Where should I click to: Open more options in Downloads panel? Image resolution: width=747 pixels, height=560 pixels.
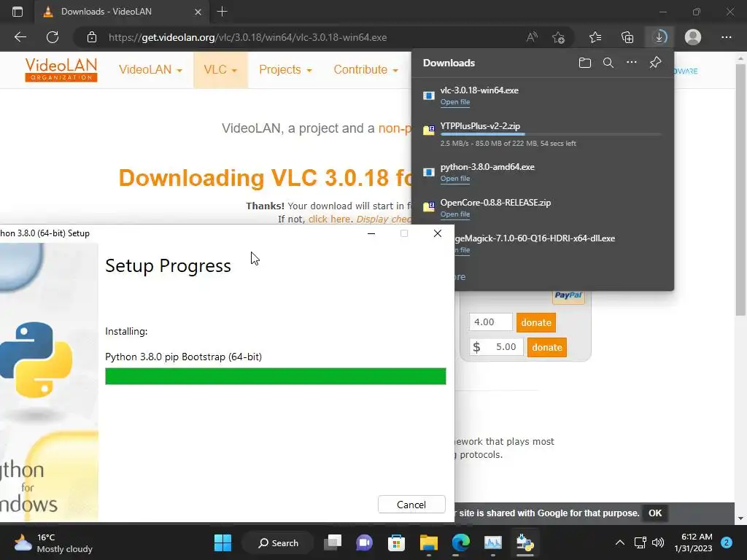[x=631, y=63]
